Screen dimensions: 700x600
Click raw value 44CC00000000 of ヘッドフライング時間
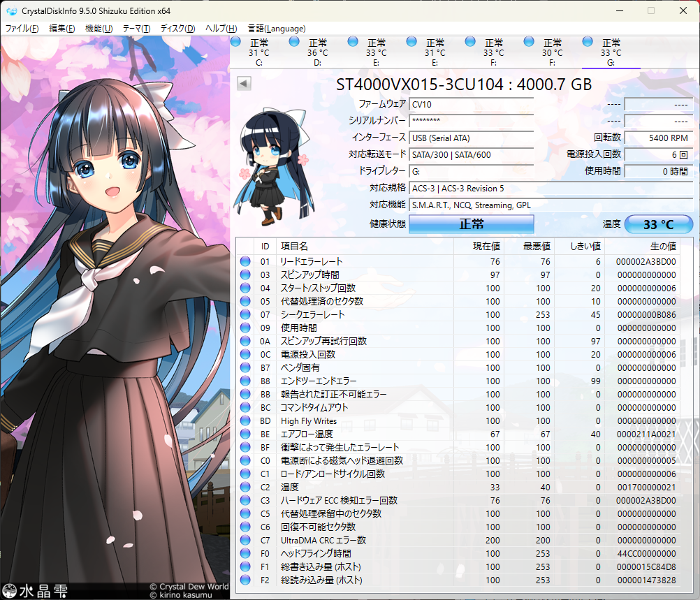click(x=646, y=554)
